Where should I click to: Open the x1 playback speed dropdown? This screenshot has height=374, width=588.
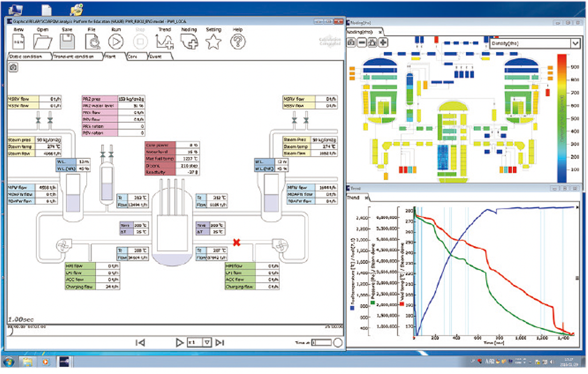[207, 342]
